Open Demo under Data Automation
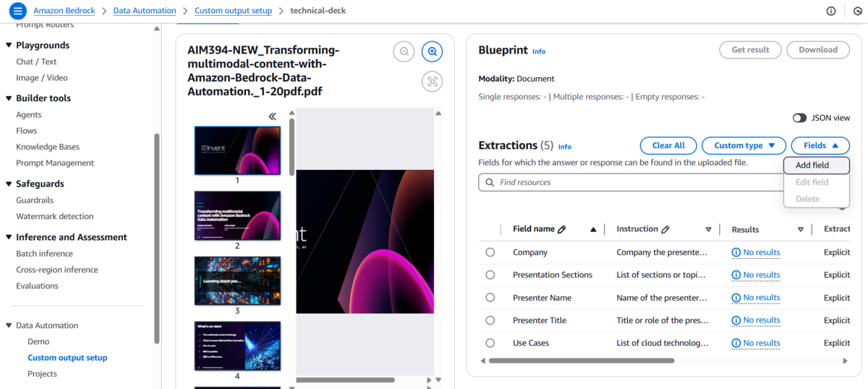Viewport: 868px width, 389px height. (x=38, y=341)
